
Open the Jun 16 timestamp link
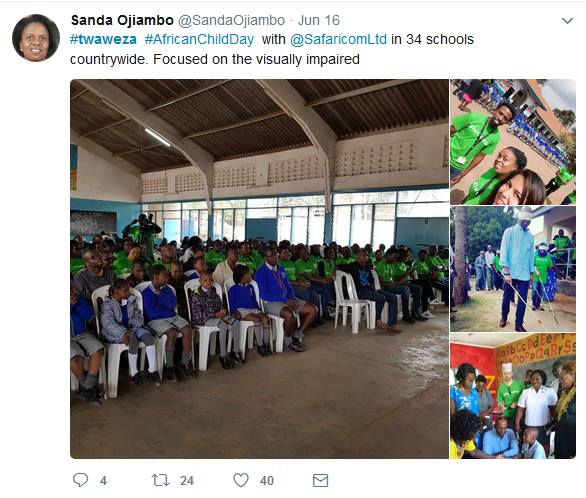coord(319,20)
